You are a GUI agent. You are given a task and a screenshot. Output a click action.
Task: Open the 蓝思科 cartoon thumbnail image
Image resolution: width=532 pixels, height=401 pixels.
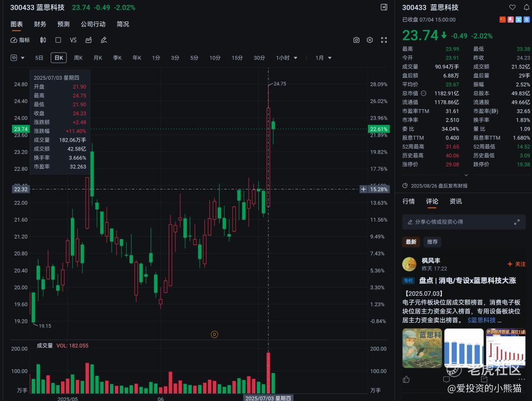[x=422, y=348]
